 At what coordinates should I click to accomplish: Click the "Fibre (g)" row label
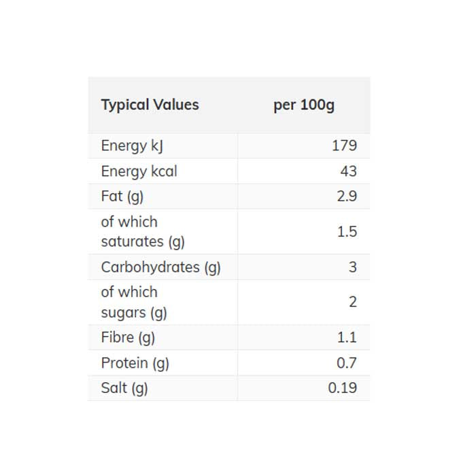(128, 337)
